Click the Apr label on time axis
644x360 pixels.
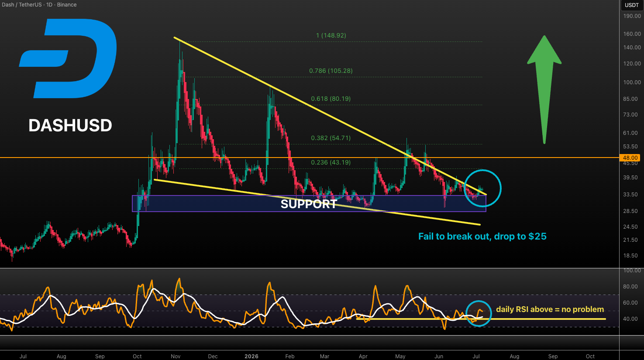point(363,357)
